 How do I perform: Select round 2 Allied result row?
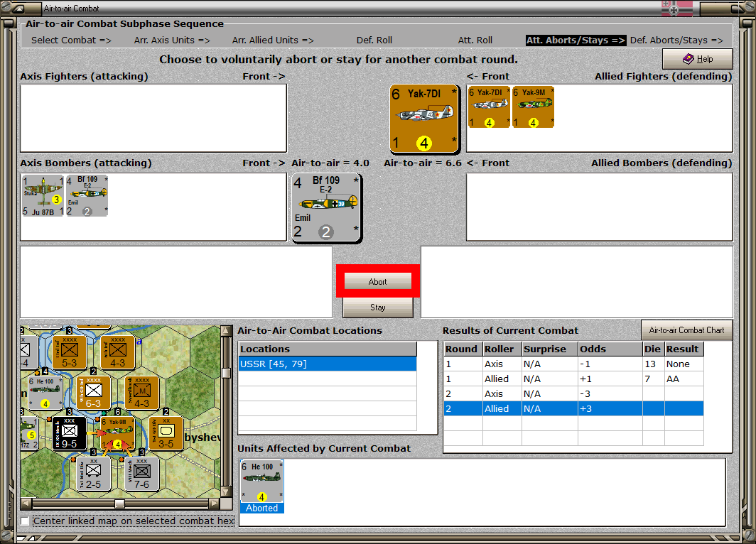[x=573, y=408]
